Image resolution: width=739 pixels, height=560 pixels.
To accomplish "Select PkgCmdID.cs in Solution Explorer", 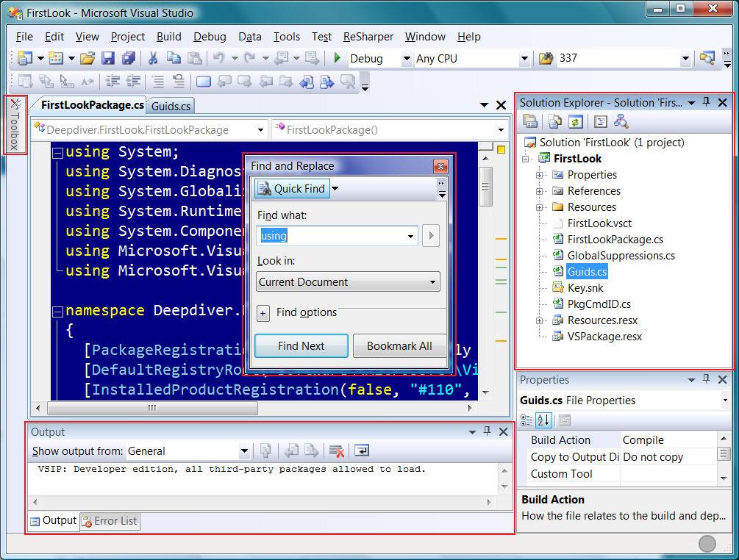I will [x=599, y=304].
